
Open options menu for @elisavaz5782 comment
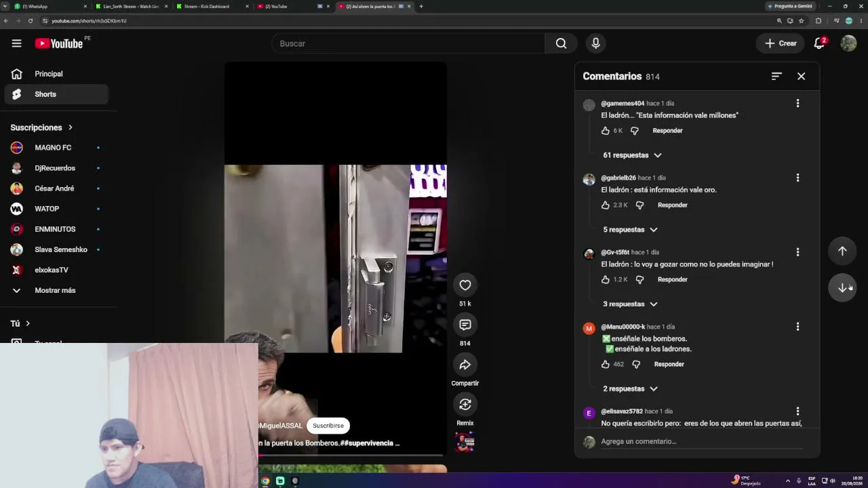point(797,411)
